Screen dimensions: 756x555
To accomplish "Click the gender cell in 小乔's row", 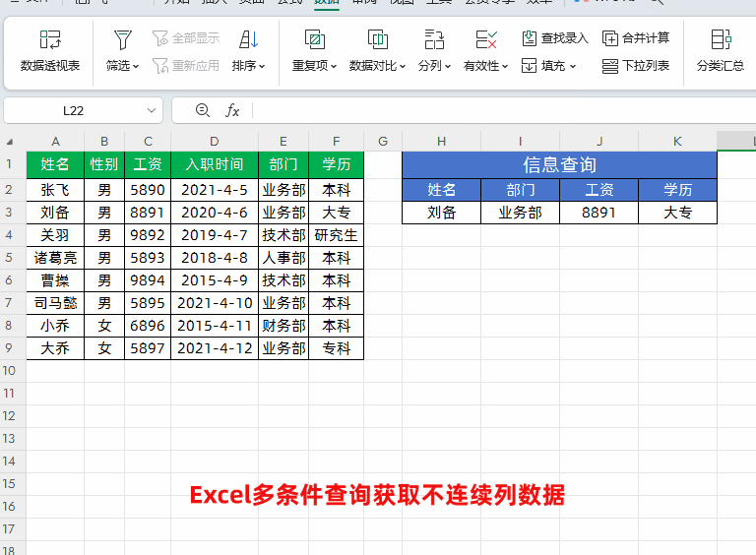I will pos(104,326).
